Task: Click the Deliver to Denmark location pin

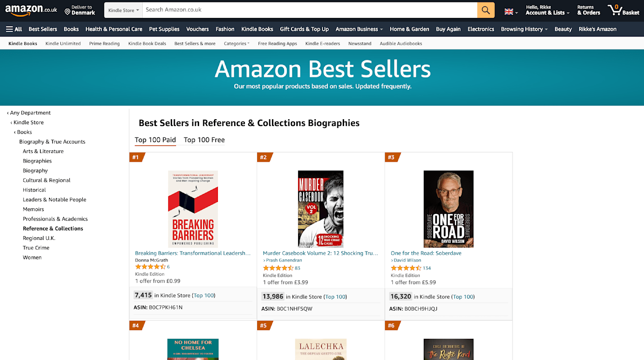Action: tap(68, 11)
